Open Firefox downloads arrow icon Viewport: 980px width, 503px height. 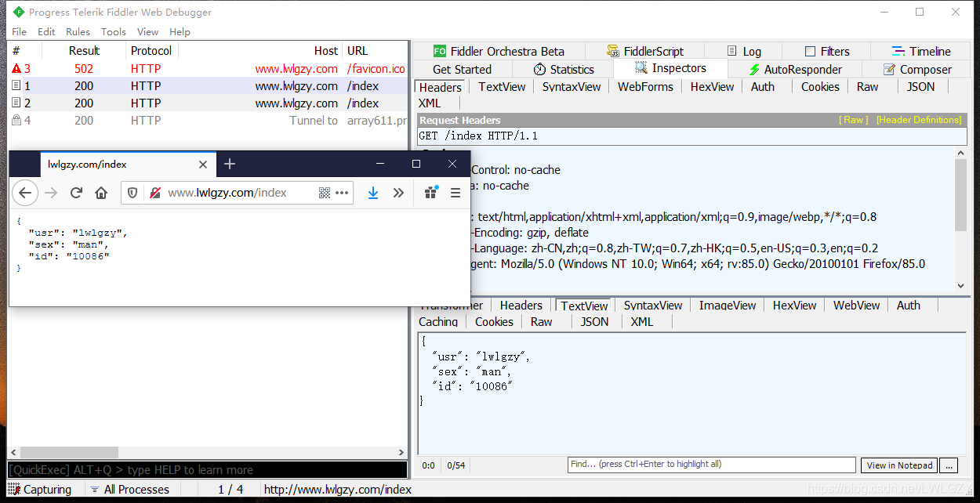coord(373,193)
